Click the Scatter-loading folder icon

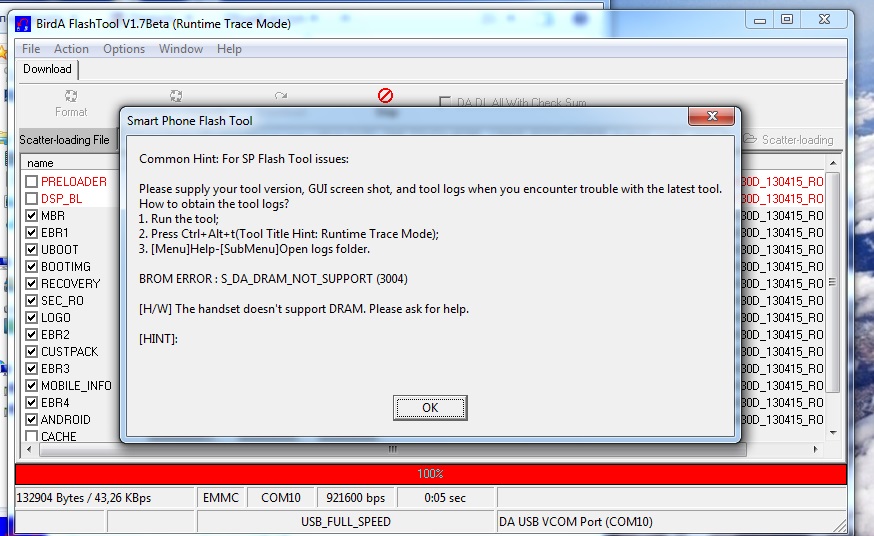750,139
